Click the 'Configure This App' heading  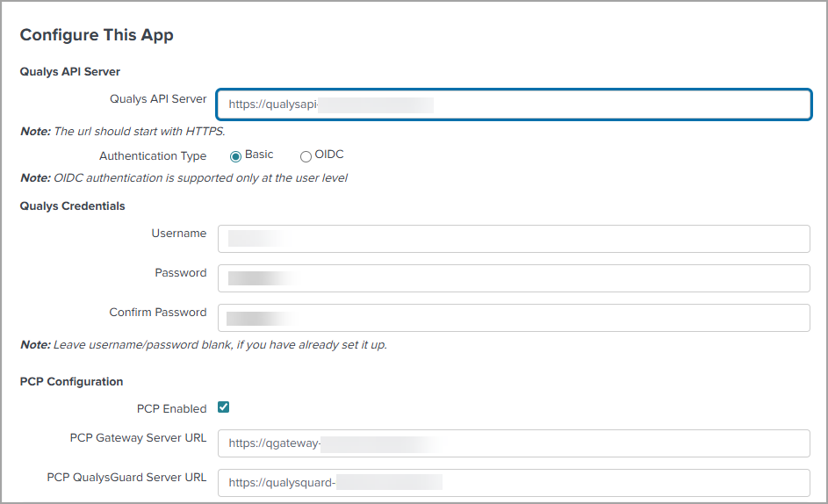pos(97,35)
